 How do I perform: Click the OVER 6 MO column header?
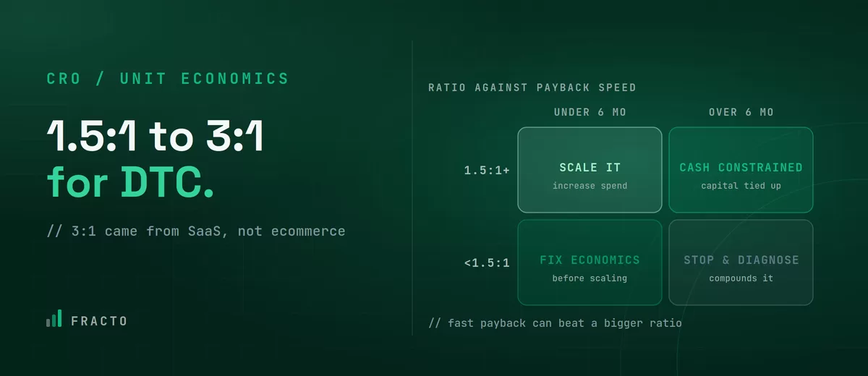[741, 112]
